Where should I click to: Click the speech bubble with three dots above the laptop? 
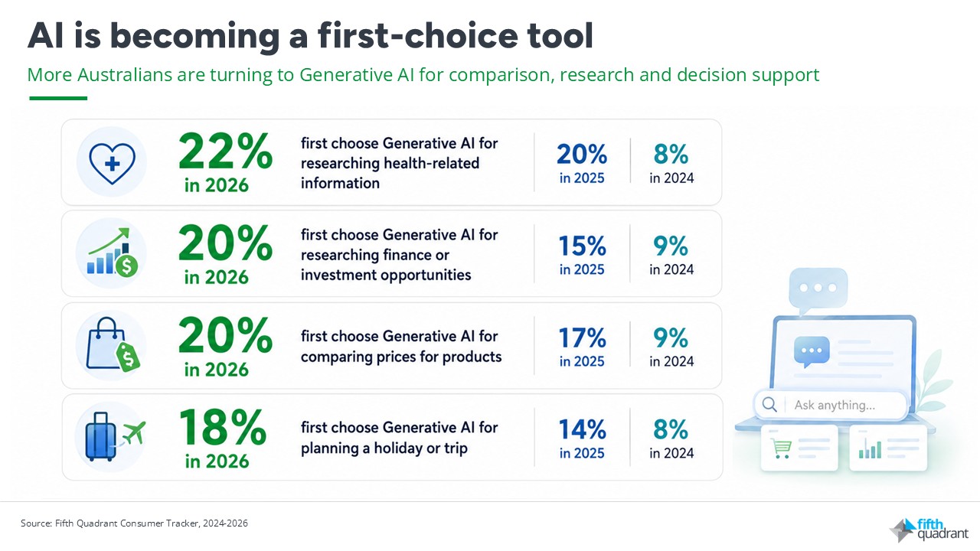coord(818,291)
